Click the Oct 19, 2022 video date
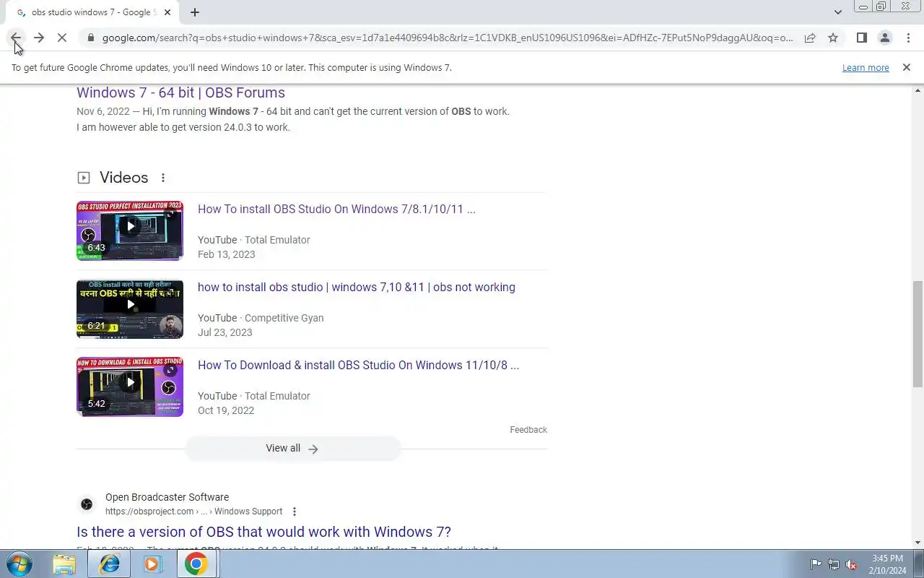 226,410
